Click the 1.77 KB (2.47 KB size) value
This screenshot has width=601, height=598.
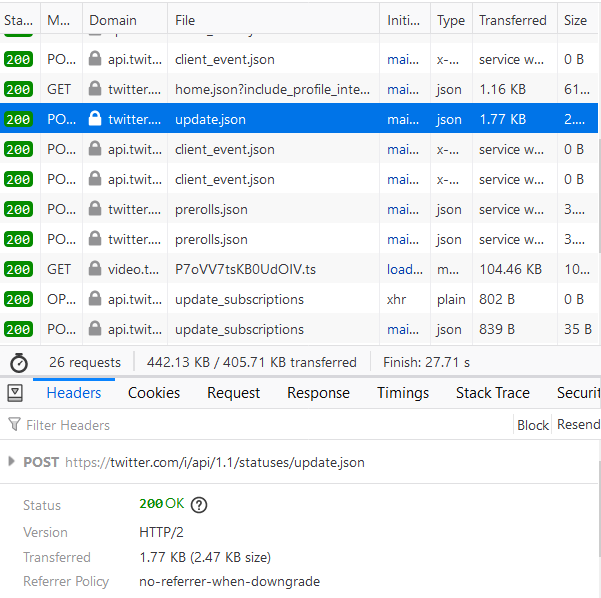[x=205, y=557]
